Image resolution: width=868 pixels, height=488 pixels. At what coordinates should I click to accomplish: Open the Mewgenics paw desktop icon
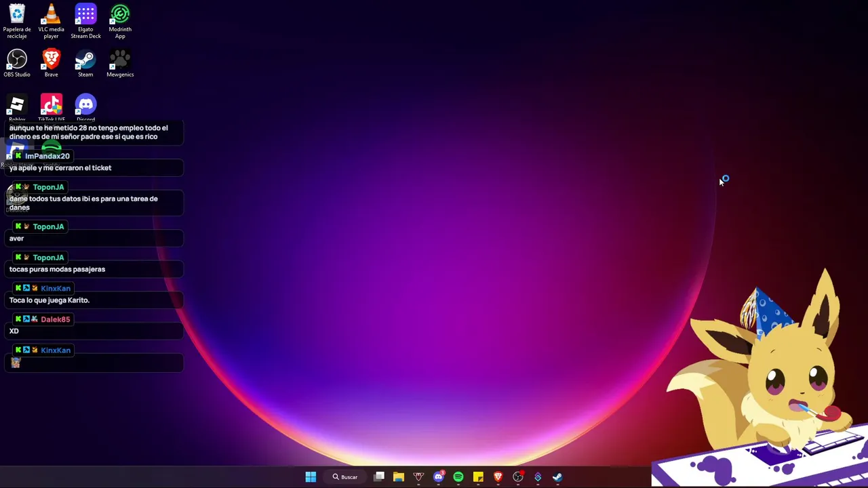(120, 64)
